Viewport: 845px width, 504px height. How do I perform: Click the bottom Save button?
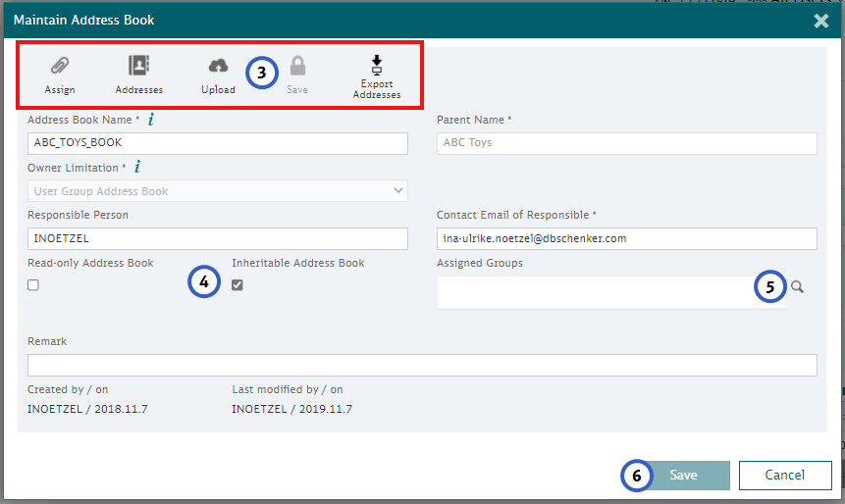[x=683, y=475]
